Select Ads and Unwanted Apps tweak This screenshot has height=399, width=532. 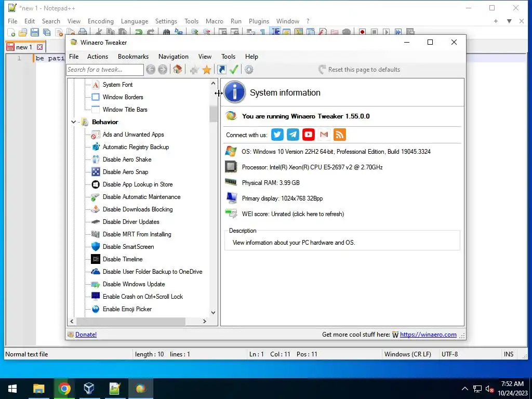(x=134, y=135)
